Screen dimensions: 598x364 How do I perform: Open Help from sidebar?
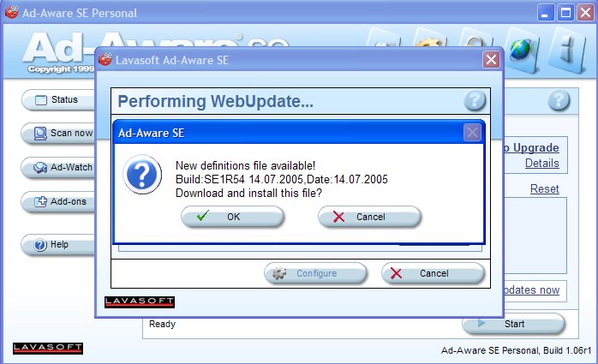click(58, 244)
